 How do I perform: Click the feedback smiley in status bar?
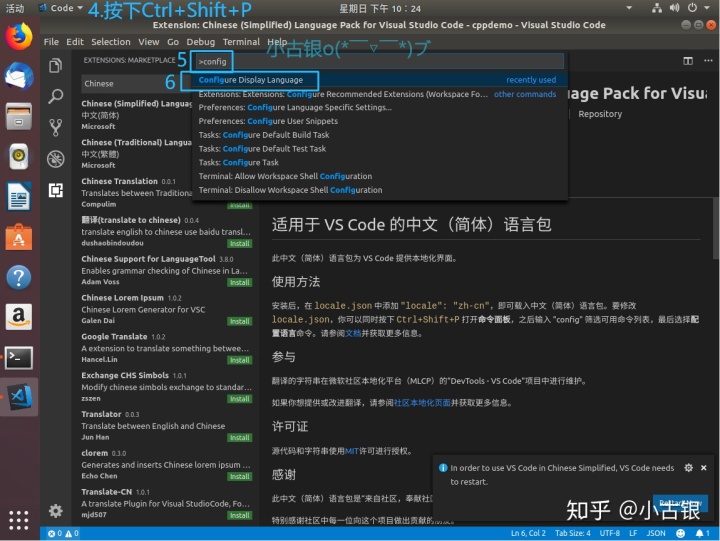(x=681, y=533)
